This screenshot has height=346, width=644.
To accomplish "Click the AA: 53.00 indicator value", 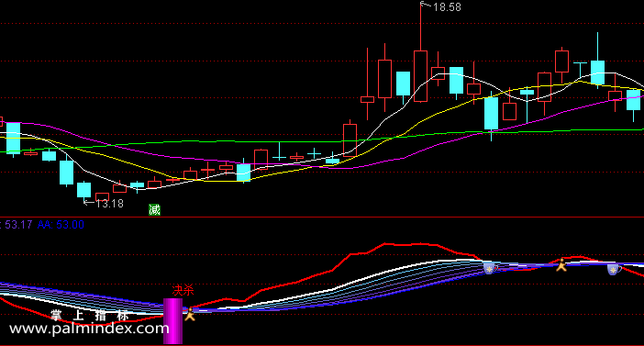I will point(61,225).
